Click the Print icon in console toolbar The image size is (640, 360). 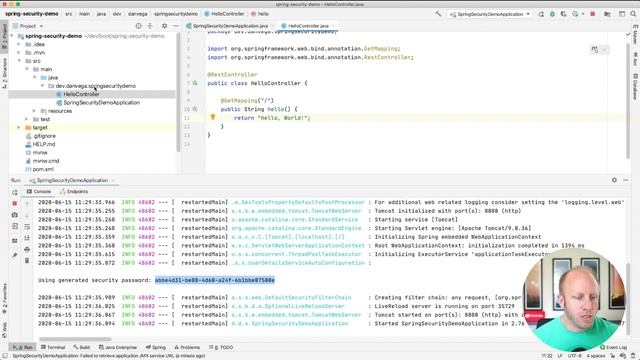click(27, 249)
